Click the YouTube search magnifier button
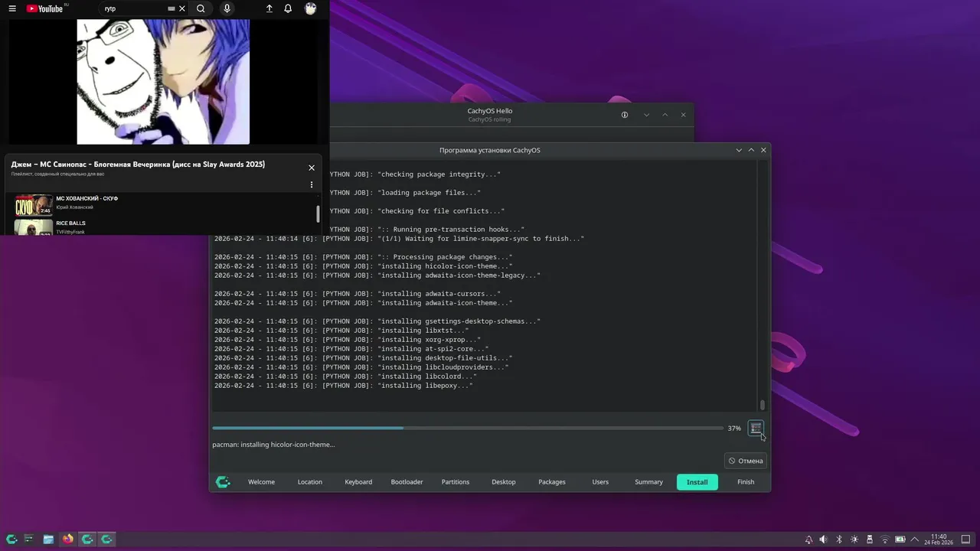The image size is (980, 551). (x=201, y=8)
